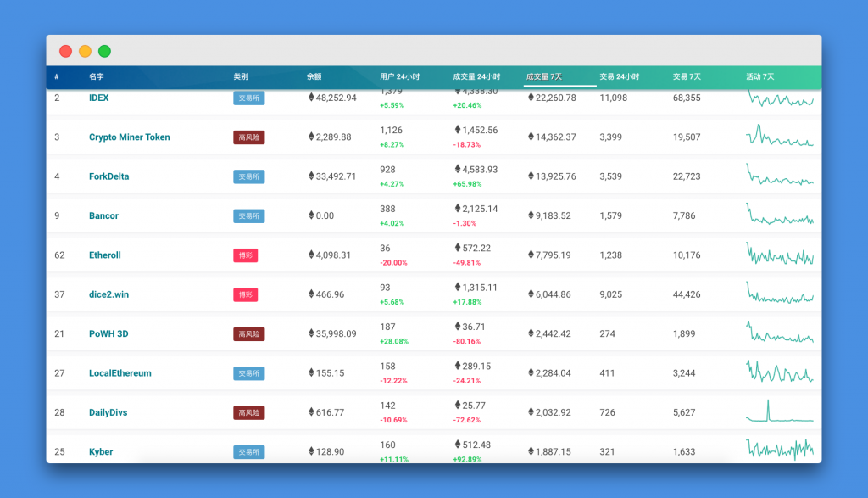Open the ForkDelta link
Image resolution: width=868 pixels, height=498 pixels.
coord(109,176)
